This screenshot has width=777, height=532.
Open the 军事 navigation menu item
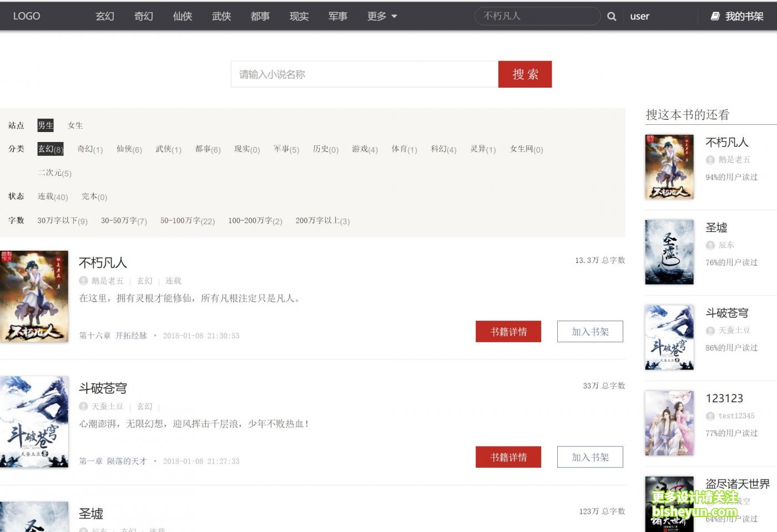coord(338,16)
